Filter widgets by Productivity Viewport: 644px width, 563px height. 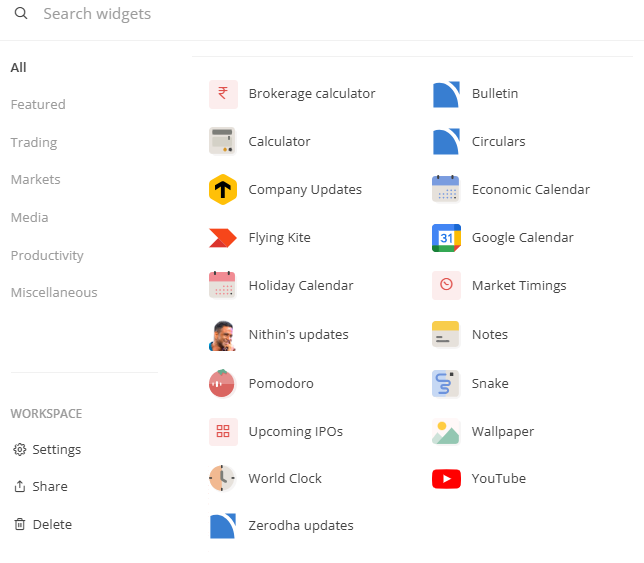click(47, 256)
